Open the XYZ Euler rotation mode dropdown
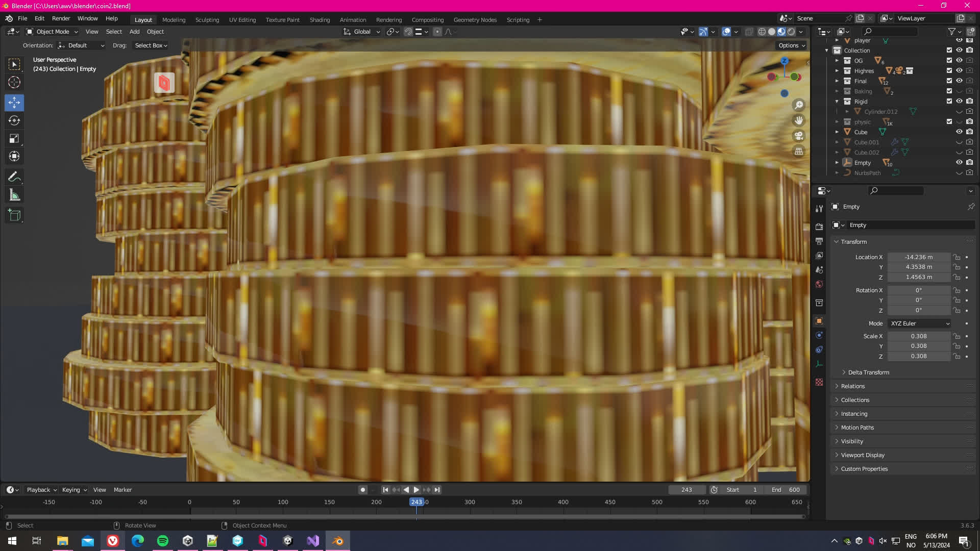Viewport: 980px width, 551px height. (920, 323)
